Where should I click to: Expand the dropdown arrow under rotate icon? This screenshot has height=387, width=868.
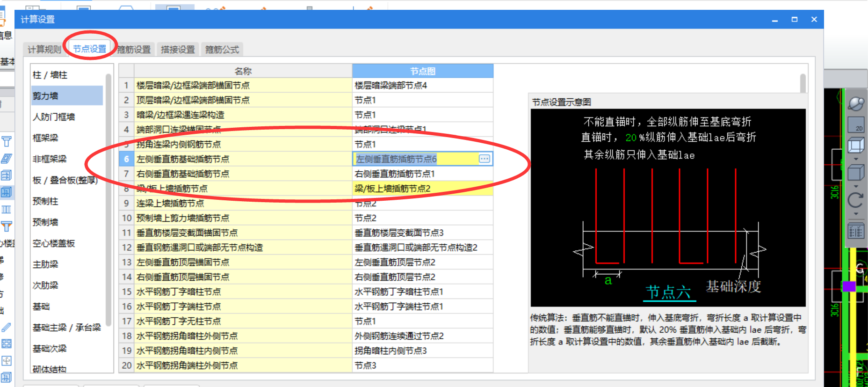click(856, 214)
